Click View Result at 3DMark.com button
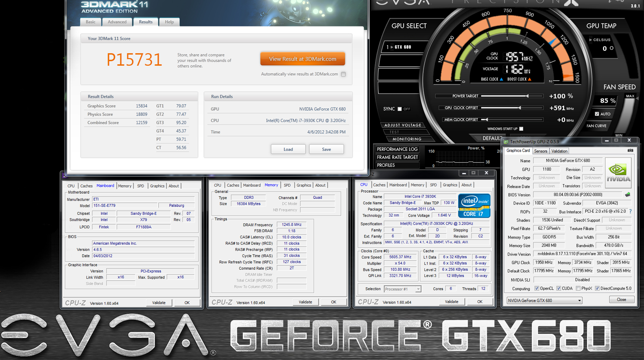Screen dimensions: 644x360 click(303, 59)
